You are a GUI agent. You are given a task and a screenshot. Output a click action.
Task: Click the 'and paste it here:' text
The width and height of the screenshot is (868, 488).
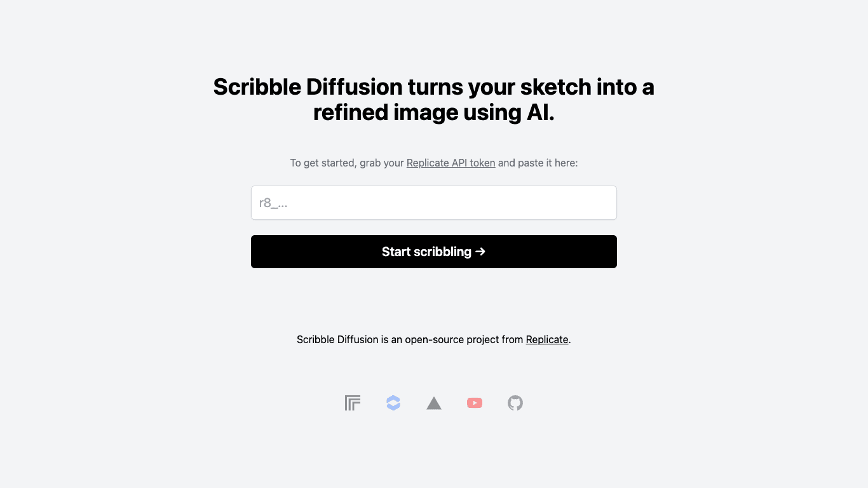(538, 163)
